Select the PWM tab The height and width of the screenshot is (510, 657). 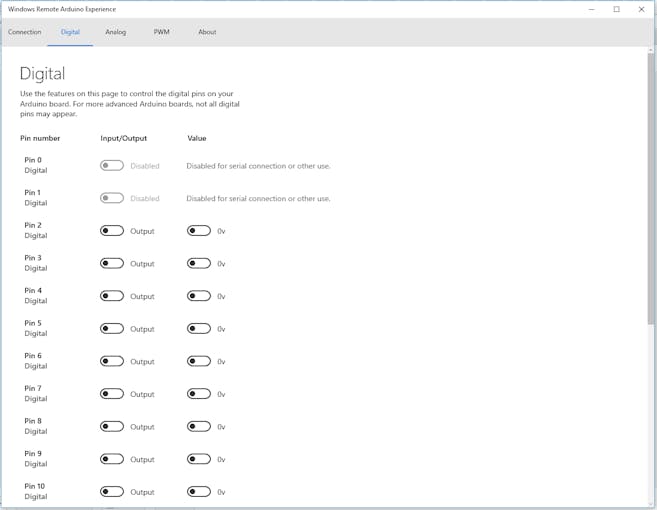tap(161, 32)
